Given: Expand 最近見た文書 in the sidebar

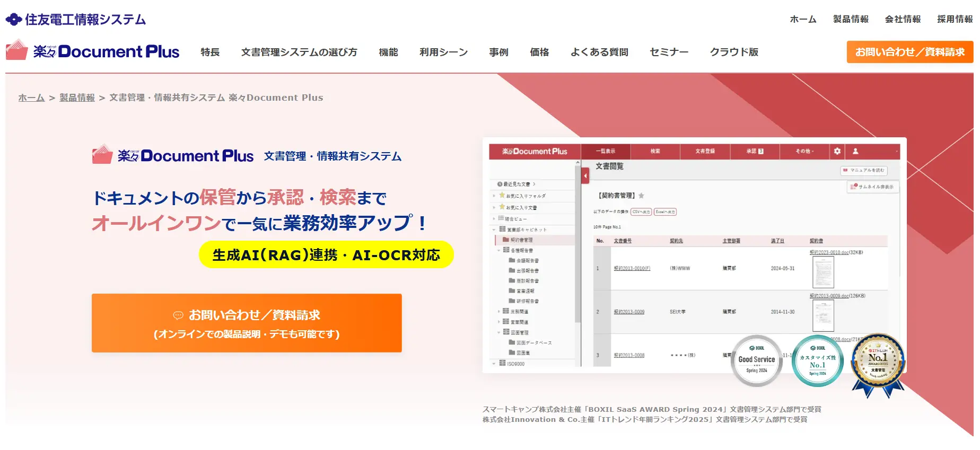Looking at the screenshot, I should click(517, 184).
